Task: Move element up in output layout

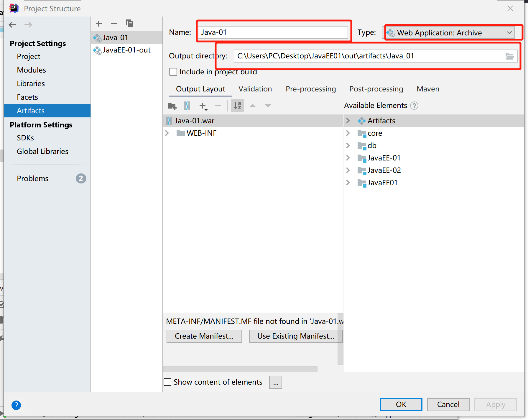Action: pyautogui.click(x=253, y=106)
